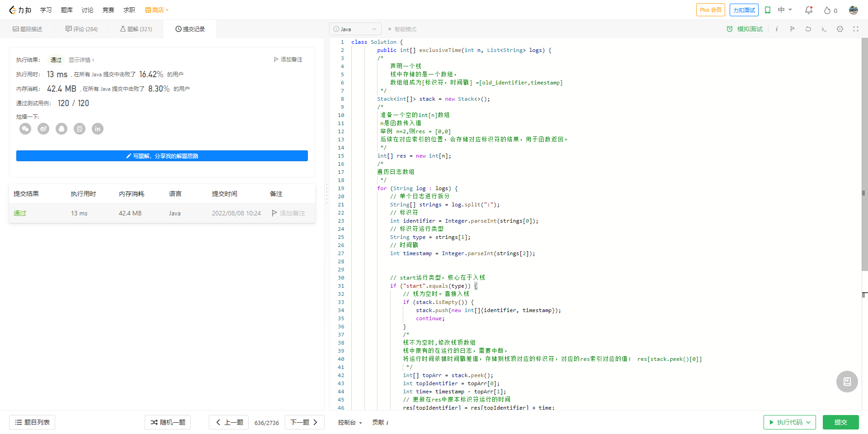Click the 120 / 120 test case count
The height and width of the screenshot is (434, 868).
click(73, 103)
